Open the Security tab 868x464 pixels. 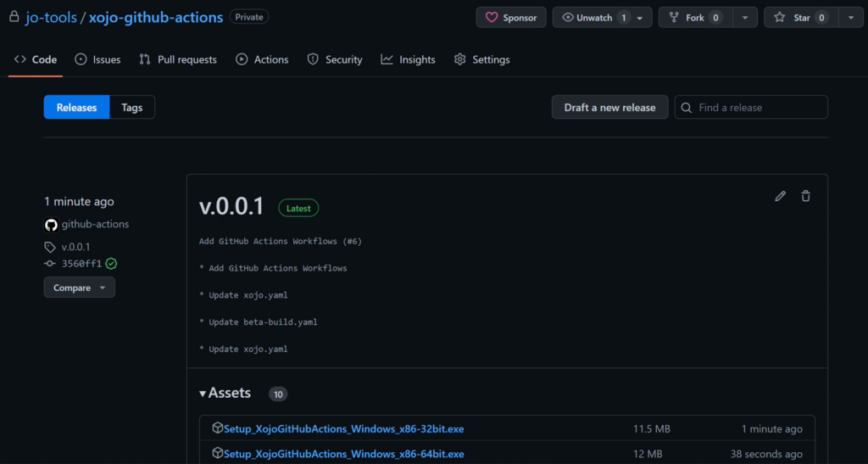[335, 59]
